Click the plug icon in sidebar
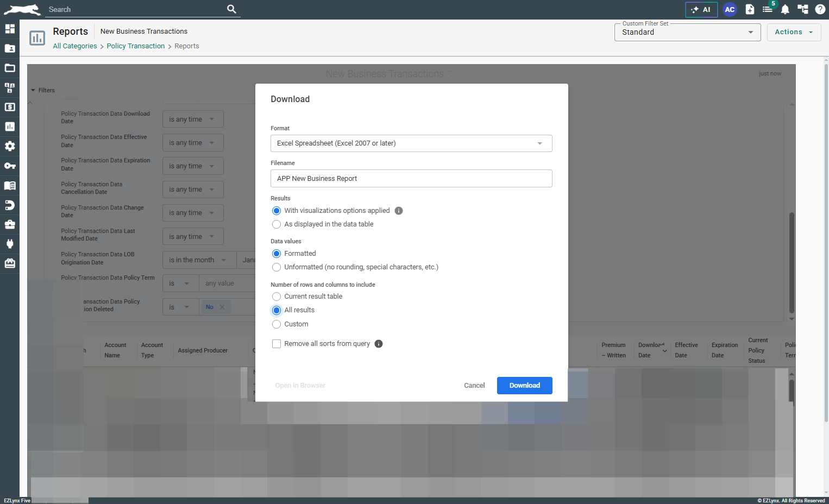829x504 pixels. pos(10,244)
